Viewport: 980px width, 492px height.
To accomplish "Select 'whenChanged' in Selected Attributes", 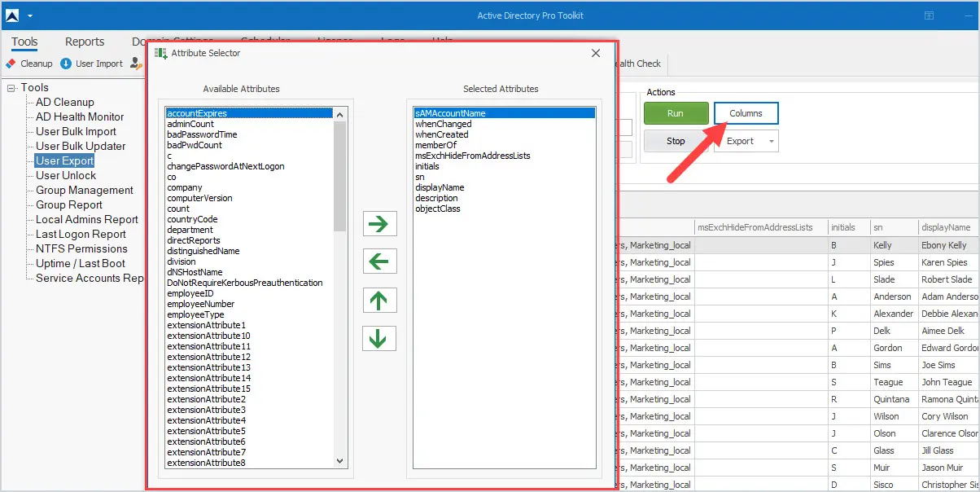I will tap(504, 124).
